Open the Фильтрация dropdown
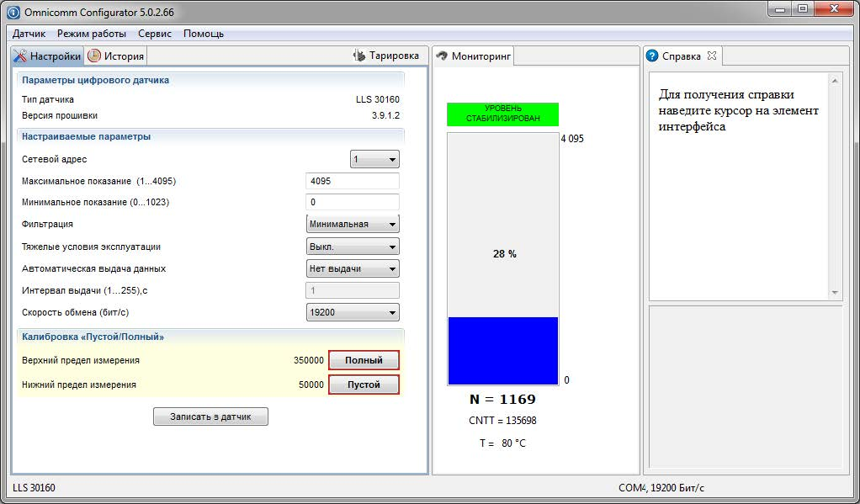This screenshot has width=860, height=504. click(x=353, y=224)
